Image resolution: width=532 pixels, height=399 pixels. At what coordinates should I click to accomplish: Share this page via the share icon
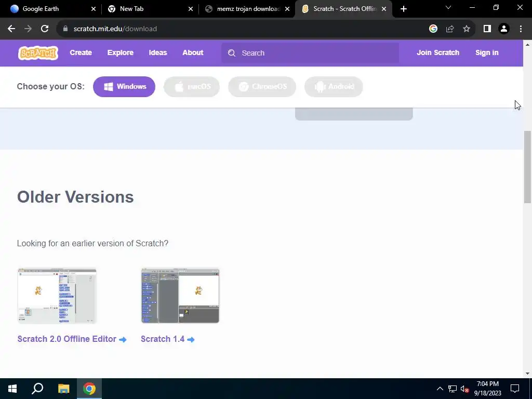point(450,29)
